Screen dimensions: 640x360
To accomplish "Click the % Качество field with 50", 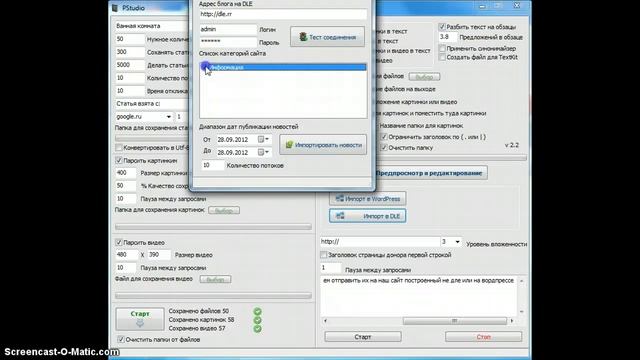I will (126, 186).
